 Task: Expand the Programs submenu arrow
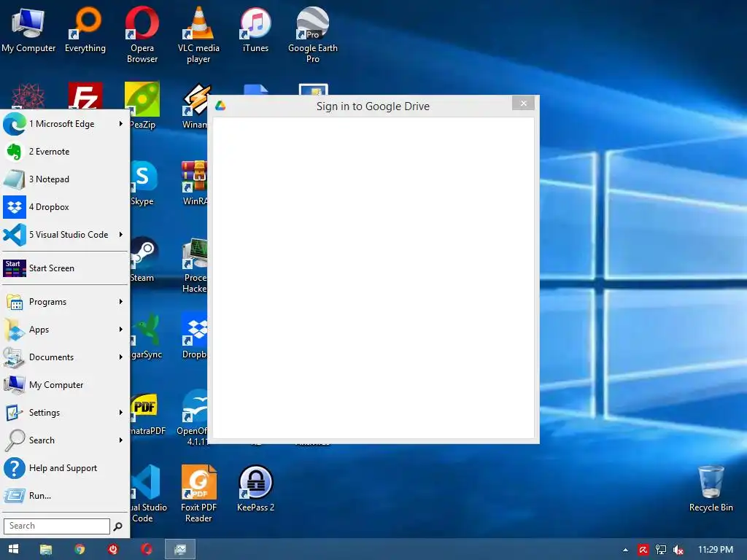coord(121,302)
